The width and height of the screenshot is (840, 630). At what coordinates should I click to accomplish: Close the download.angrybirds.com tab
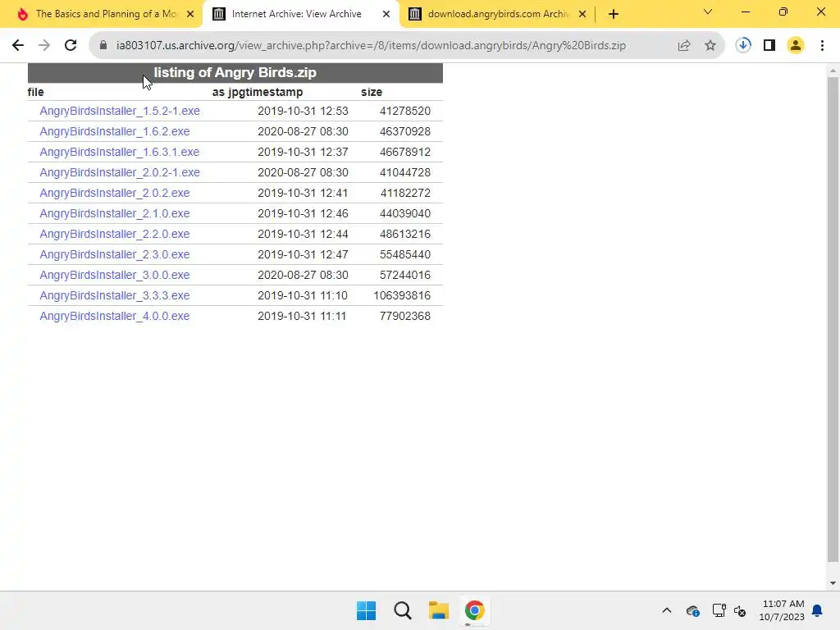coord(582,14)
